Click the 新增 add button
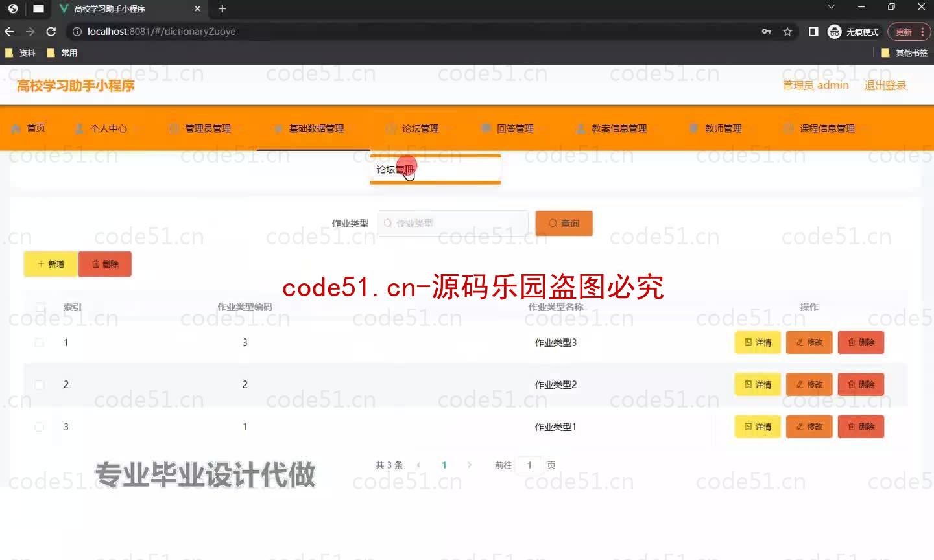 (x=51, y=264)
